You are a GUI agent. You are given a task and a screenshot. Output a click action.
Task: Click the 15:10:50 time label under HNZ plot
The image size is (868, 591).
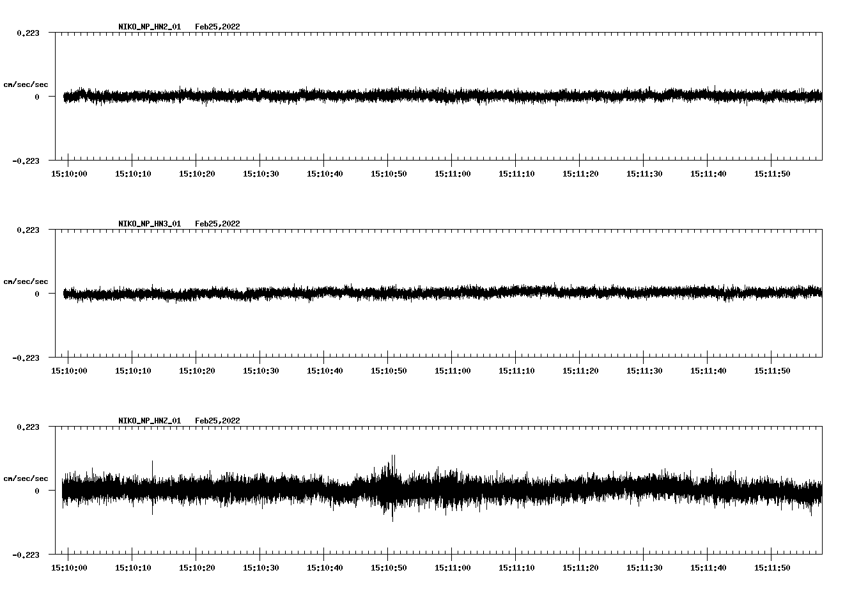[389, 568]
